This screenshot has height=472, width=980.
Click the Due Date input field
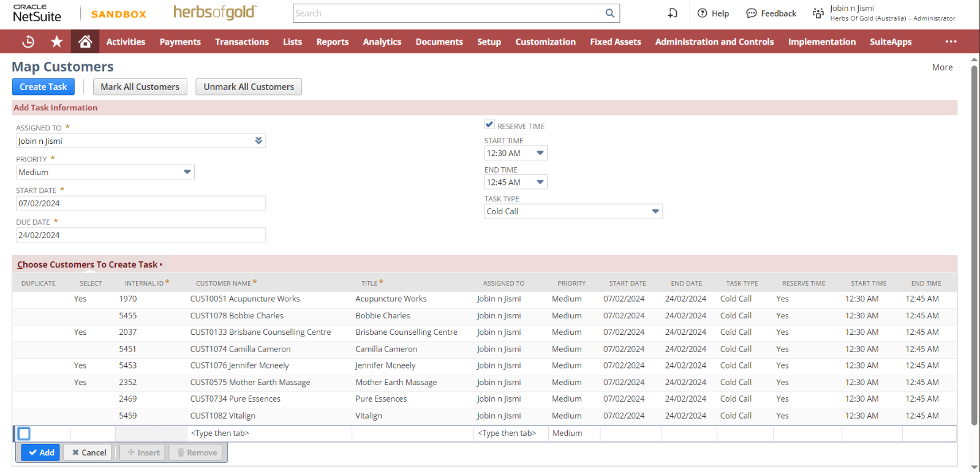click(x=140, y=235)
